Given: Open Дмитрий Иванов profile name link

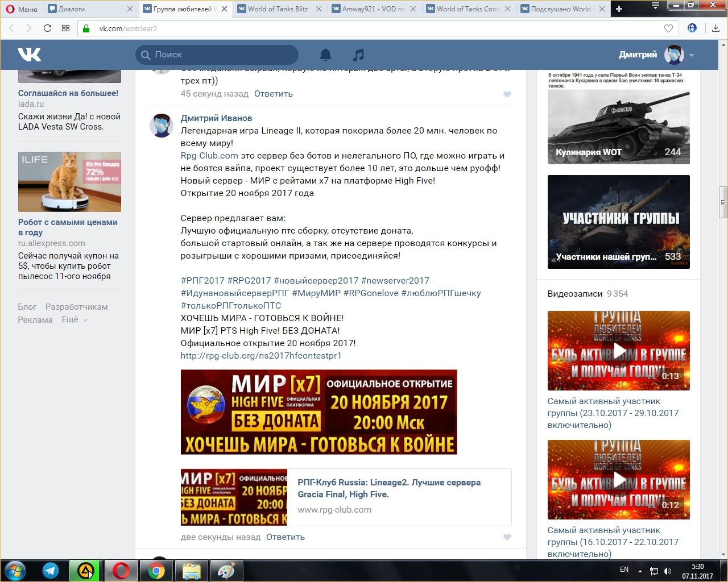Looking at the screenshot, I should [x=216, y=118].
